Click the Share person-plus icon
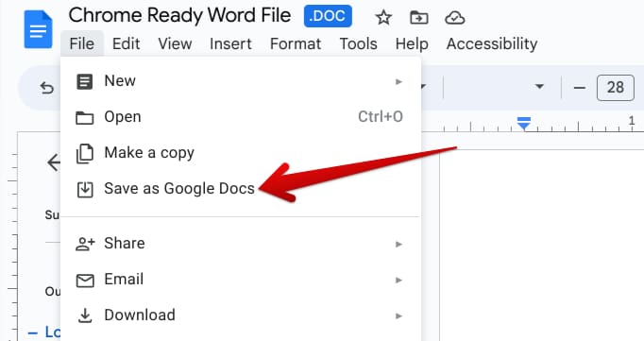Viewport: 644px width, 341px height. (85, 244)
